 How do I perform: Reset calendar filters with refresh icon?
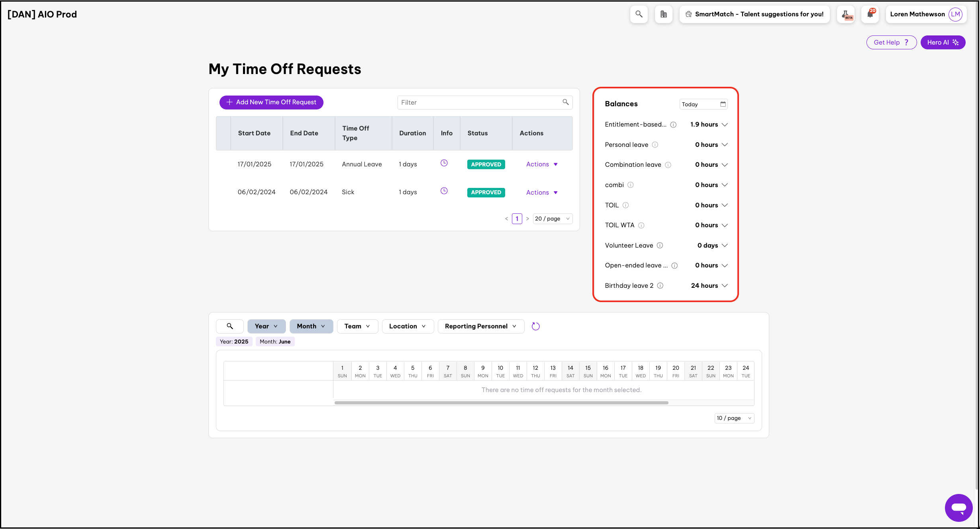pyautogui.click(x=535, y=326)
